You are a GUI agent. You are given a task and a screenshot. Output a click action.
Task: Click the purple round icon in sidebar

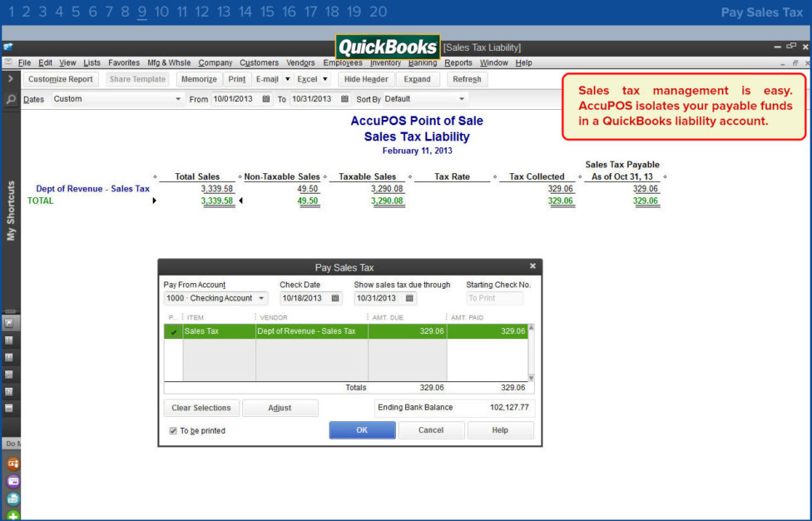point(13,481)
